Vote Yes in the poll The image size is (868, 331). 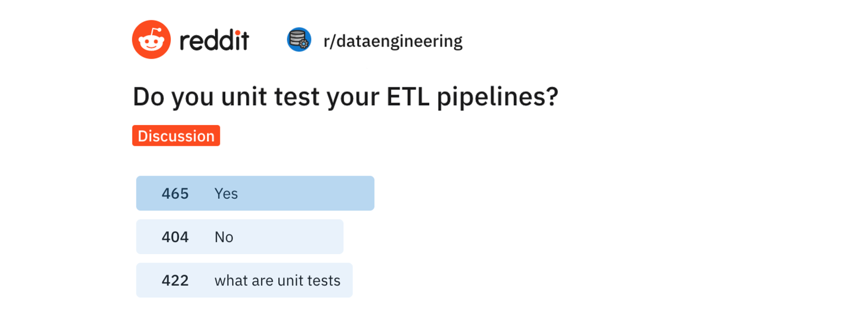[x=255, y=193]
